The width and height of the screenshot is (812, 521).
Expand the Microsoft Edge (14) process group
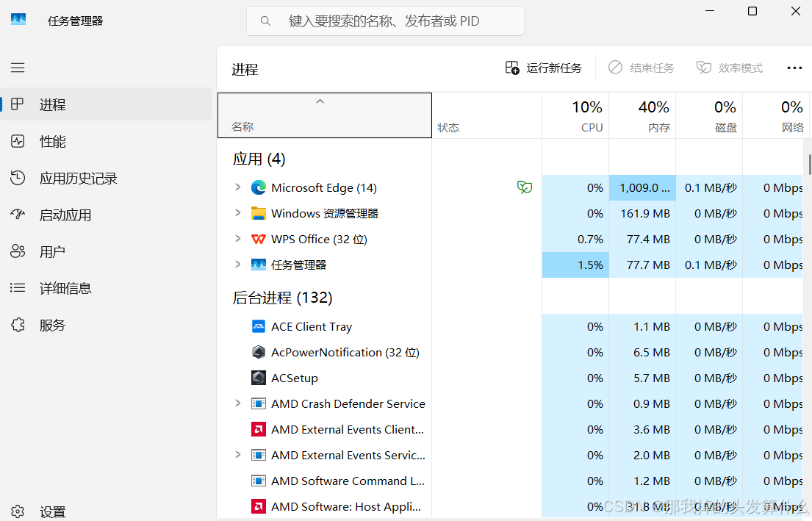[237, 187]
